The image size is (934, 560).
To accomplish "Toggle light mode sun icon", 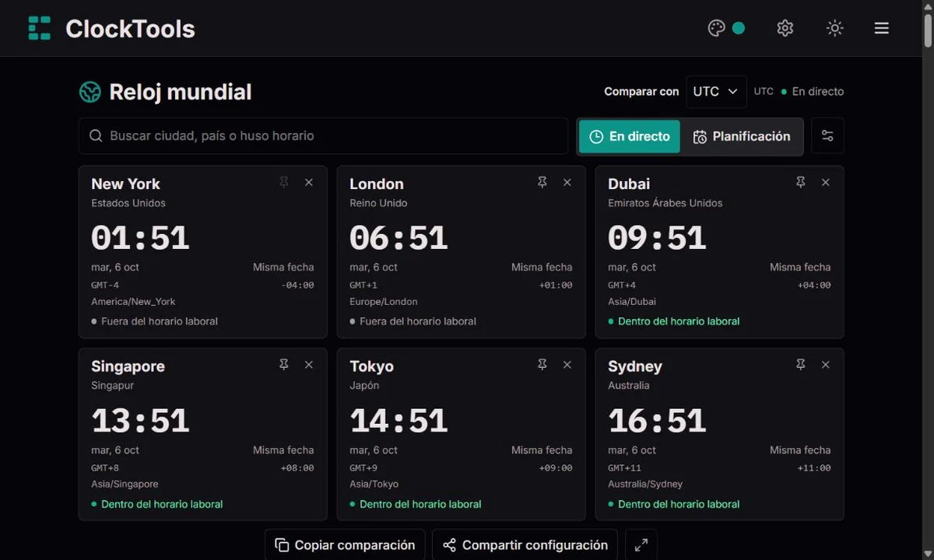I will 834,28.
